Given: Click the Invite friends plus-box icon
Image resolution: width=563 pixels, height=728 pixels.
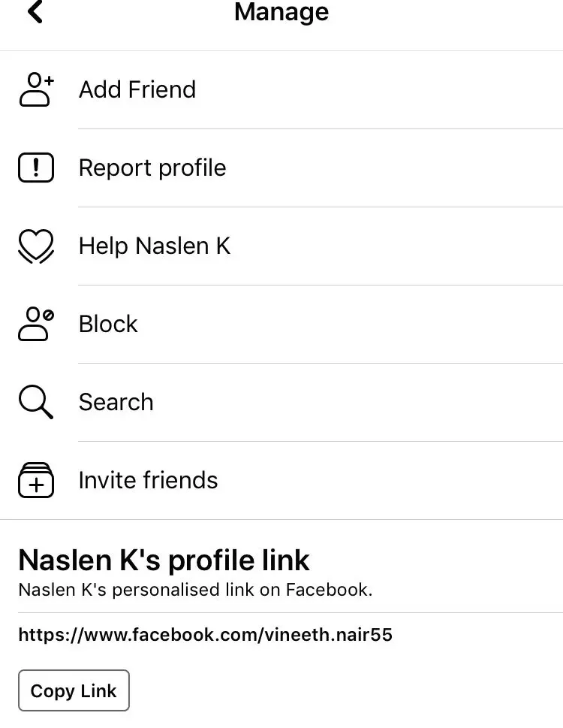Looking at the screenshot, I should tap(36, 481).
